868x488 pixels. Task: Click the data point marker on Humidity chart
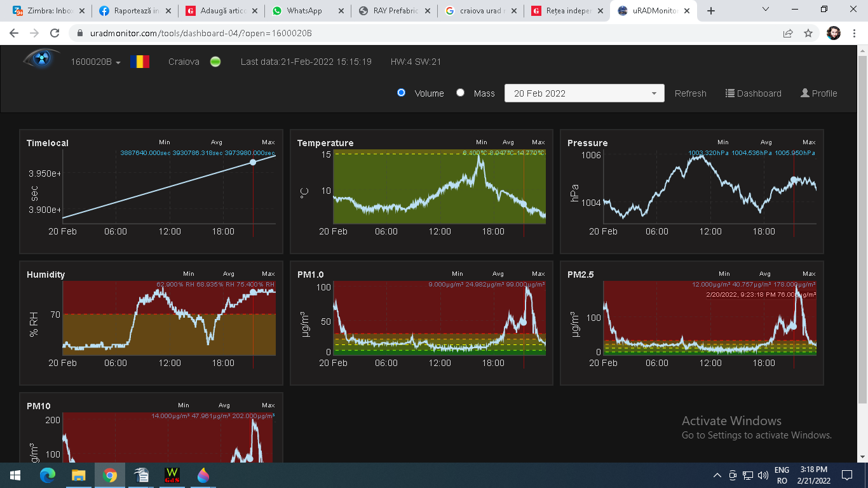[253, 292]
